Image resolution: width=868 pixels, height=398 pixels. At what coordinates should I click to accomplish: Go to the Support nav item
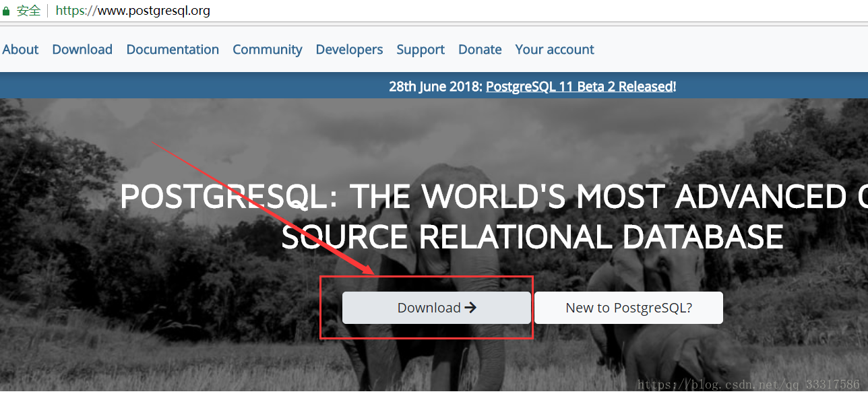coord(421,49)
